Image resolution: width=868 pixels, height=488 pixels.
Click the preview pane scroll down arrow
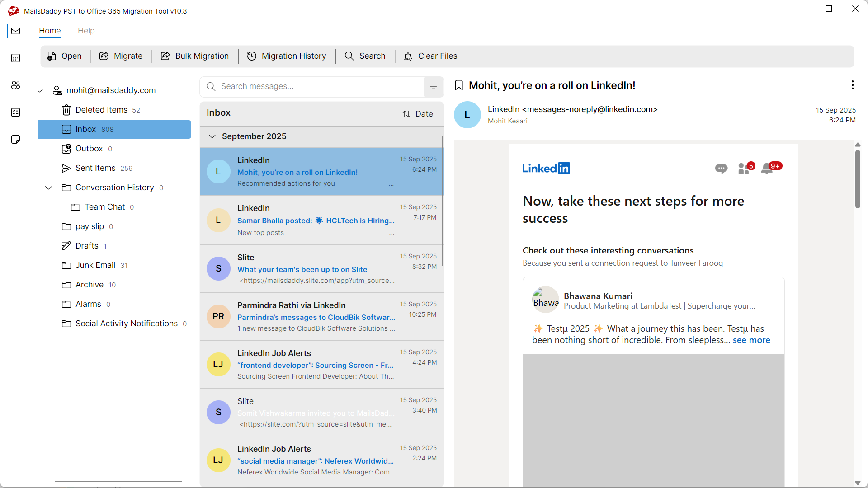pyautogui.click(x=858, y=483)
